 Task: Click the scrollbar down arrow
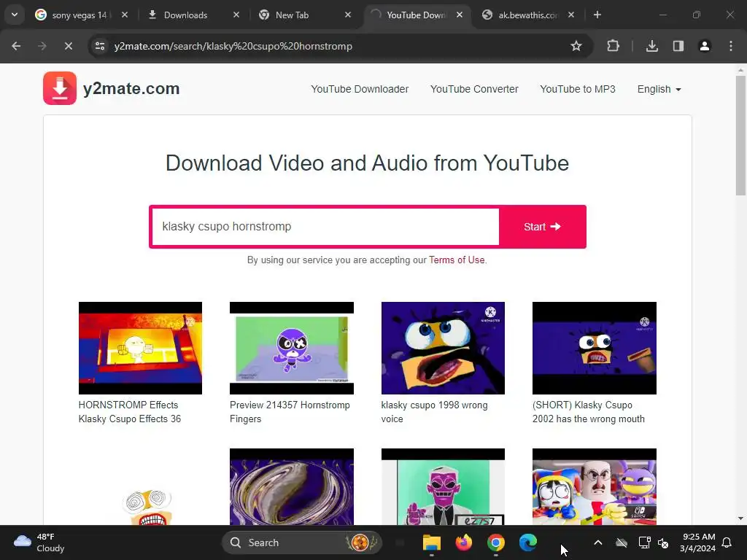[740, 518]
